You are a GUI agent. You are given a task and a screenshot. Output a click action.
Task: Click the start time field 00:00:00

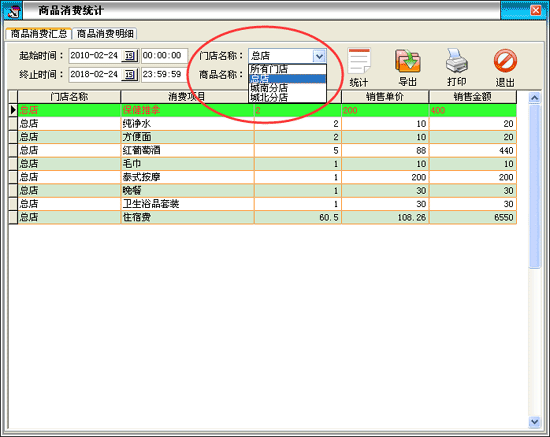point(164,55)
